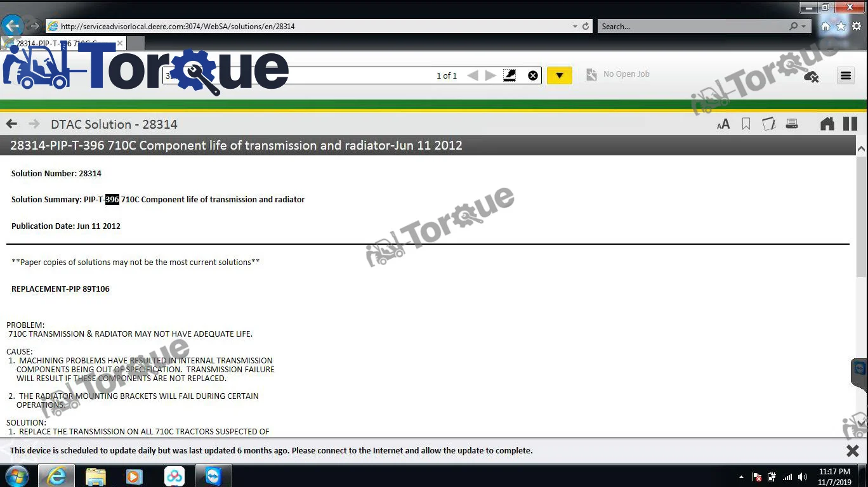This screenshot has width=868, height=487.
Task: Open Internet Explorer from the taskbar
Action: point(56,476)
